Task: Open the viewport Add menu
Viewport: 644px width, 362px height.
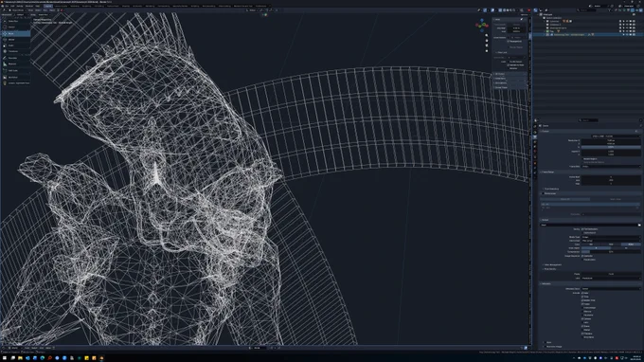Action: (45, 10)
